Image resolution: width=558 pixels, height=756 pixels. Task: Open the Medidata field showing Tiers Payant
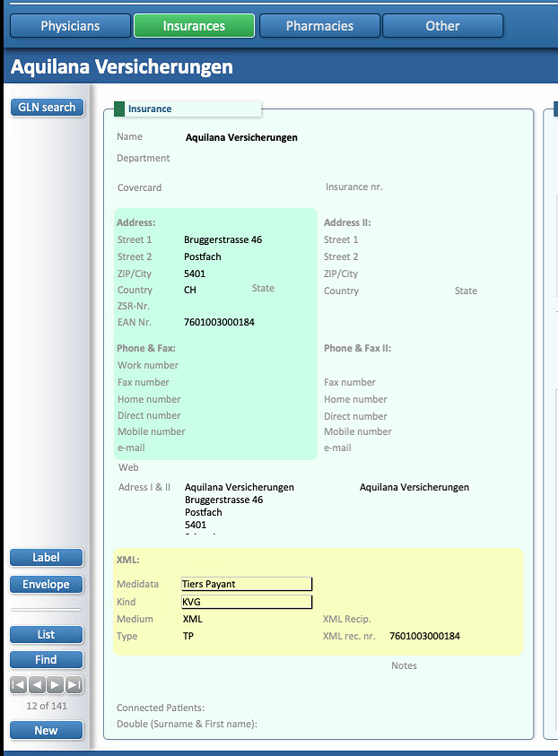click(247, 584)
